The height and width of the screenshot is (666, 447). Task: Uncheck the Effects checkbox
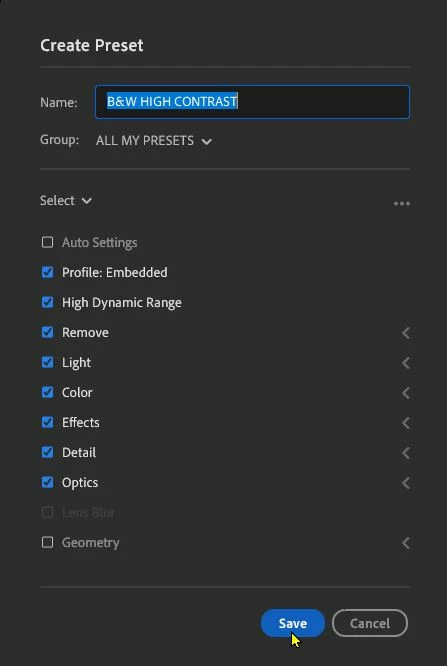point(47,422)
